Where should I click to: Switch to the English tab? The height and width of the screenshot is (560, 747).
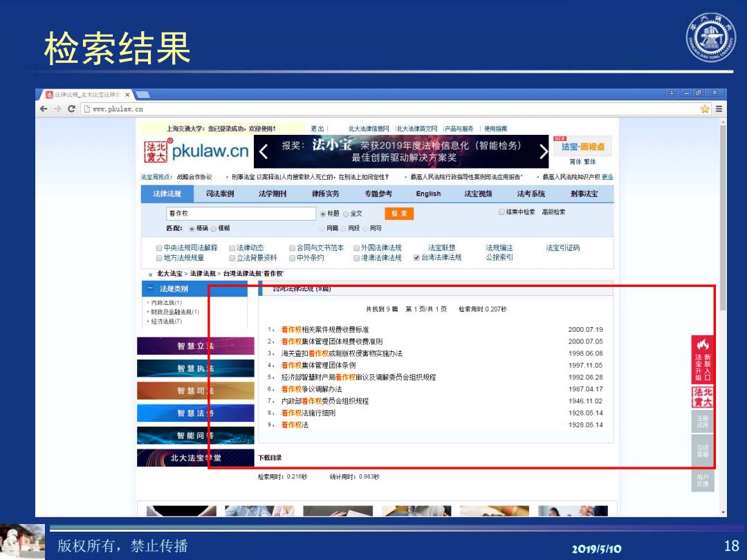click(428, 194)
